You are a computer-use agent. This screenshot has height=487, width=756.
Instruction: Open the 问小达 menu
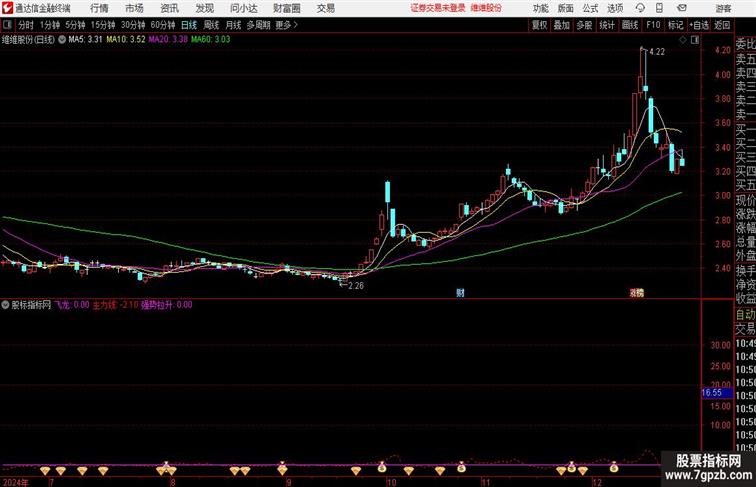[243, 8]
